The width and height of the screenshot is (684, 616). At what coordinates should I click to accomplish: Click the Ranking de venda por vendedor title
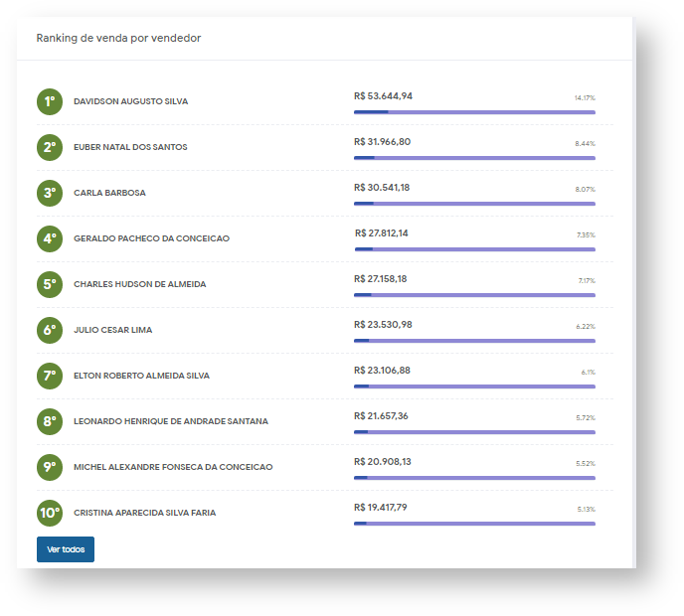click(118, 38)
